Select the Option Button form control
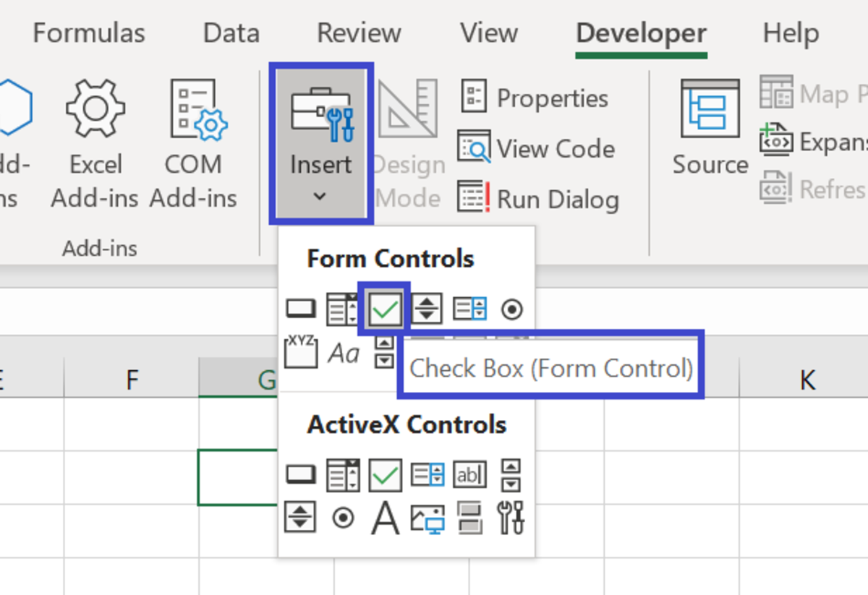The image size is (868, 595). point(512,309)
